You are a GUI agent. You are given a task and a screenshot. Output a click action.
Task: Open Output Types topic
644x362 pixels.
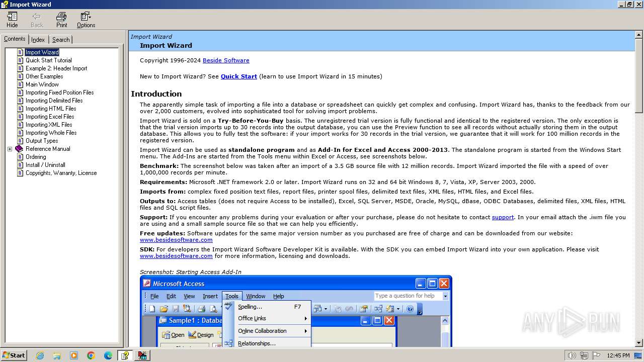point(42,141)
